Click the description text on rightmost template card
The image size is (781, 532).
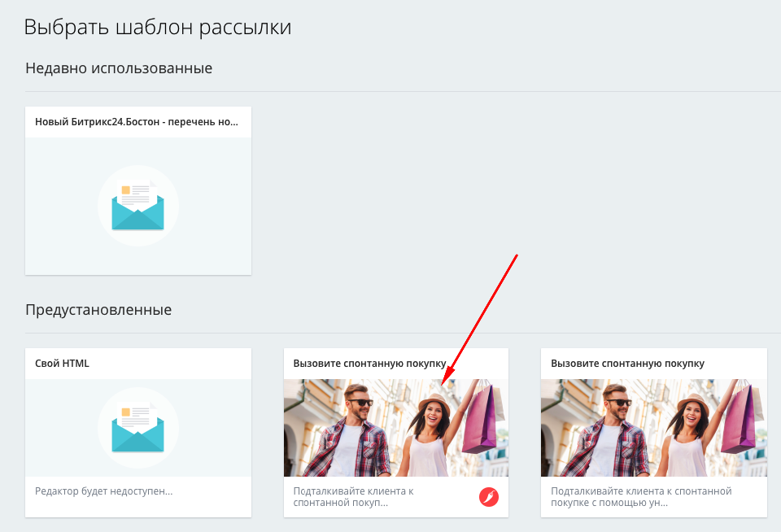pos(643,496)
